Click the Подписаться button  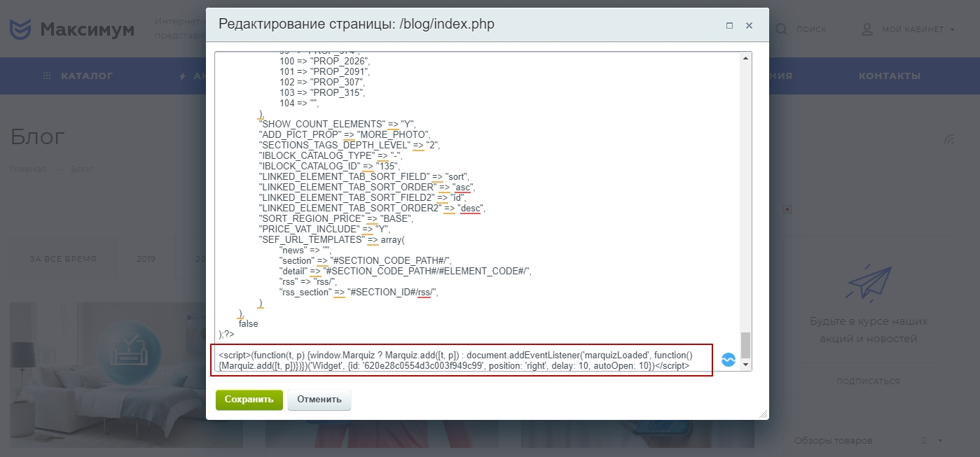tap(869, 381)
